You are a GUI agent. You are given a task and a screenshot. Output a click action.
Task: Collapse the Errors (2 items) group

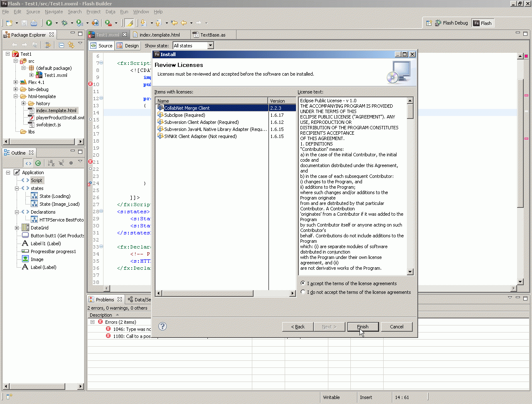pos(93,322)
